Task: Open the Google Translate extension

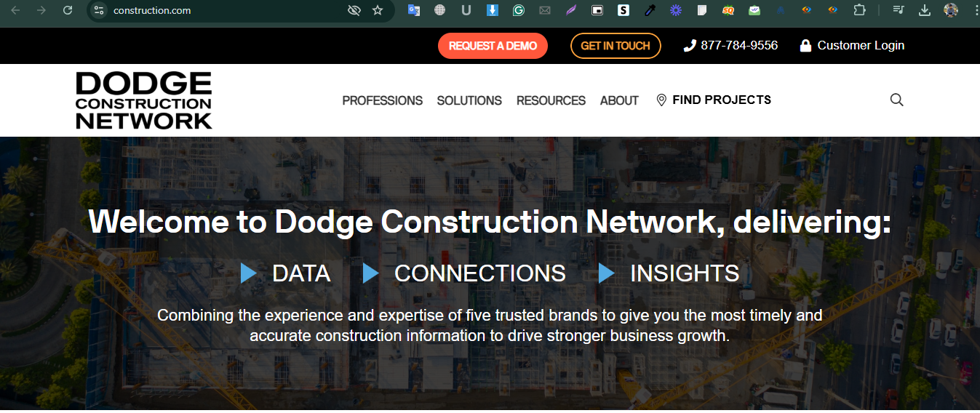Action: point(414,10)
